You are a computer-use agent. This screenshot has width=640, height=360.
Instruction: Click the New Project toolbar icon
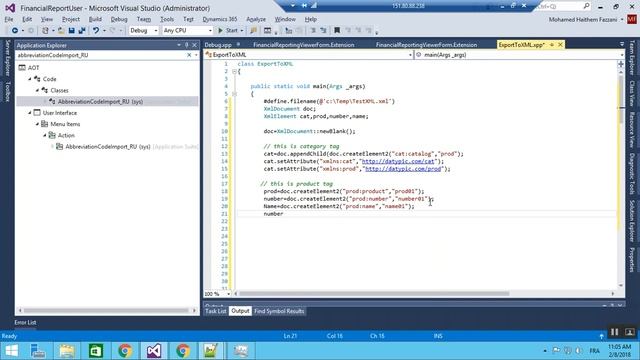coord(45,31)
